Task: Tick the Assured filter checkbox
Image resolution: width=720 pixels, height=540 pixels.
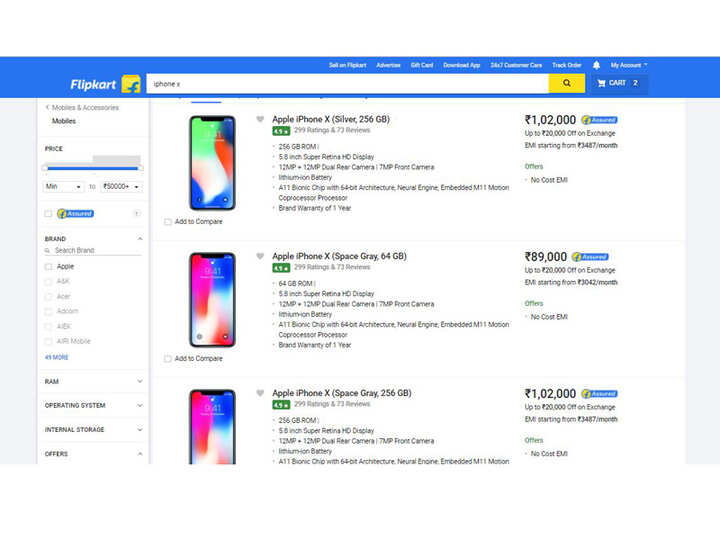Action: [x=48, y=214]
